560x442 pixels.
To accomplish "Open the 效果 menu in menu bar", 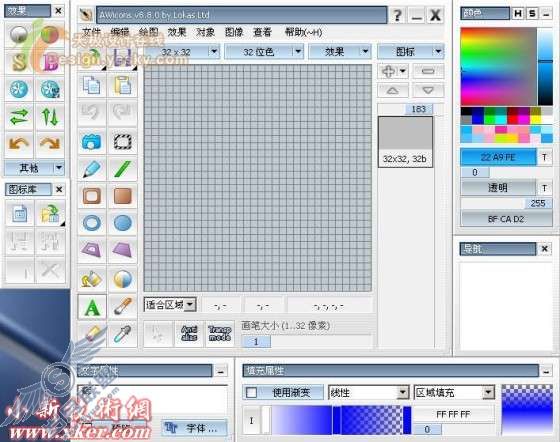I will [177, 32].
